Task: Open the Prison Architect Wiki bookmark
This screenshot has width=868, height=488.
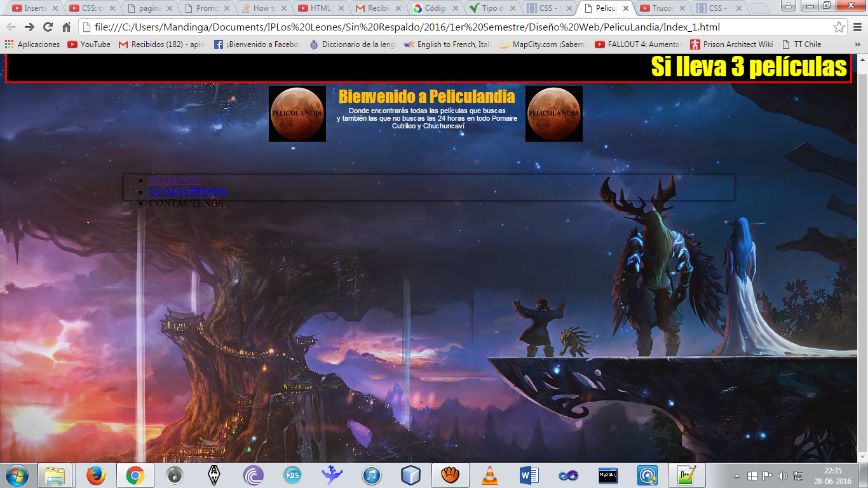Action: coord(731,44)
